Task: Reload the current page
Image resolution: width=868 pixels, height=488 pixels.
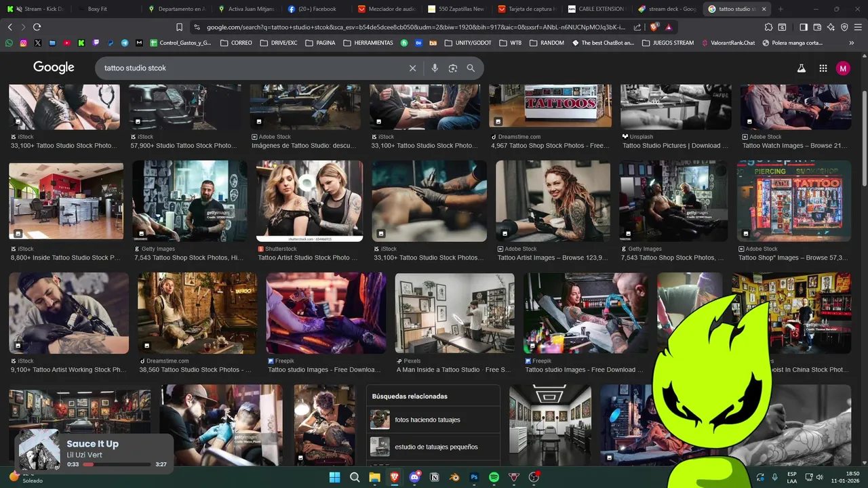Action: click(37, 27)
